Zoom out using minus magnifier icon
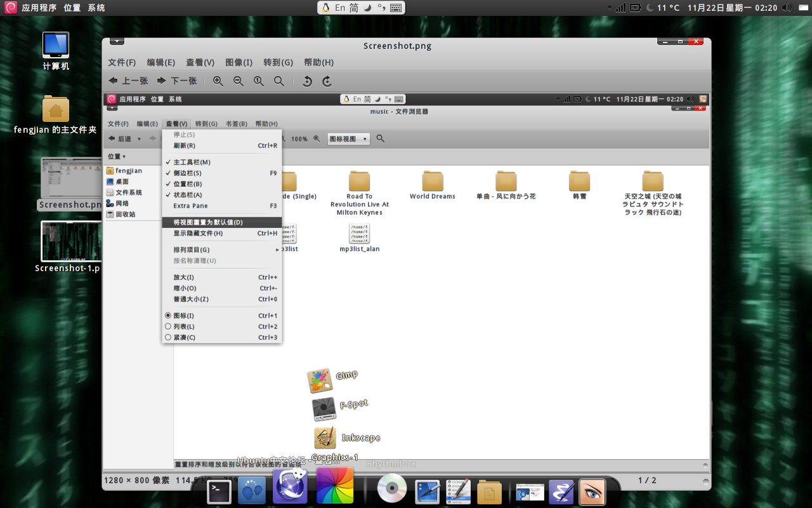Screen dimensions: 812x508 pyautogui.click(x=238, y=81)
